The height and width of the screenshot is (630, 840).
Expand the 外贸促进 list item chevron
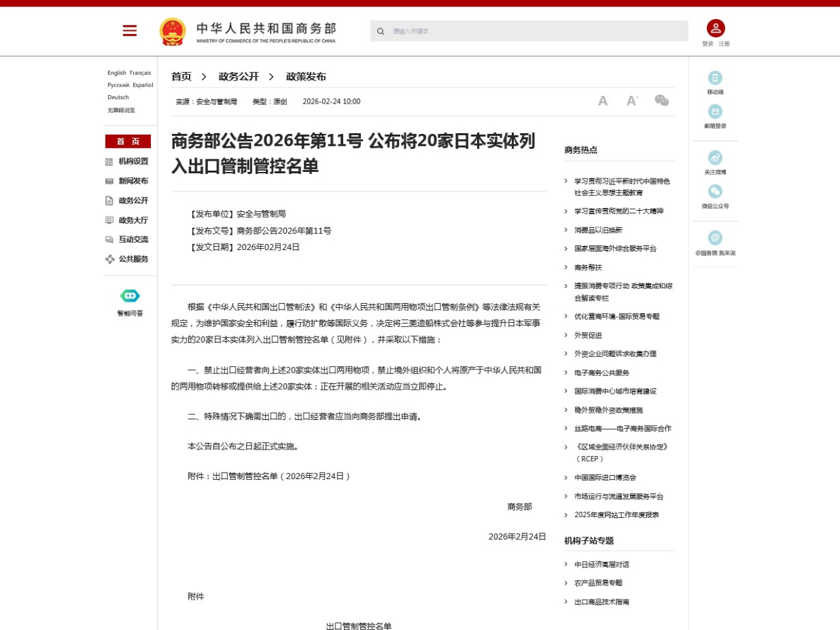(566, 335)
